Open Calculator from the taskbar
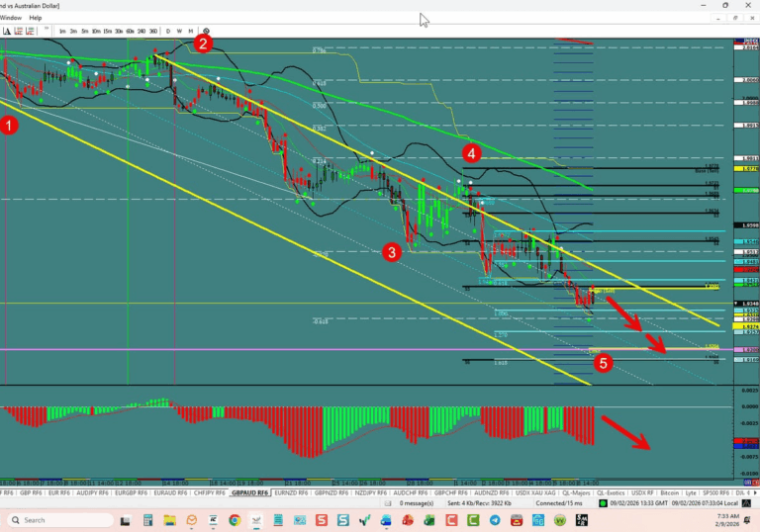This screenshot has width=760, height=532. [147, 520]
